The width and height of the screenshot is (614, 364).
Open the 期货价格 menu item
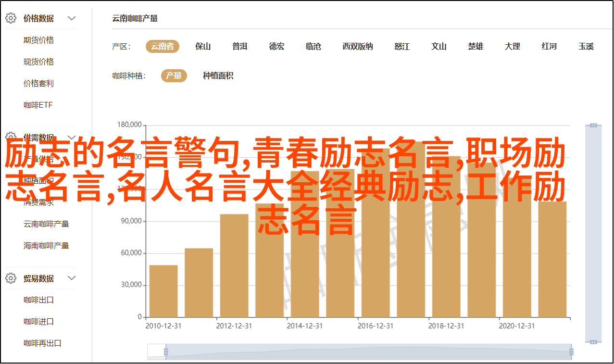(x=39, y=40)
